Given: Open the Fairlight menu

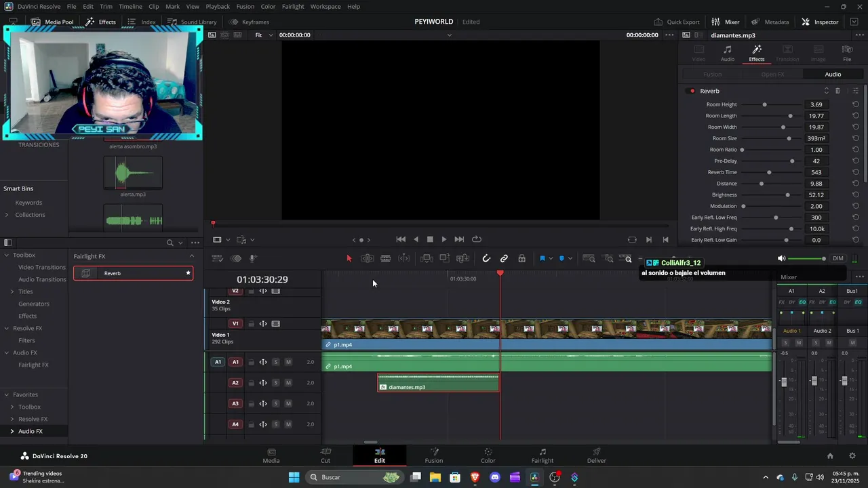Looking at the screenshot, I should [293, 6].
